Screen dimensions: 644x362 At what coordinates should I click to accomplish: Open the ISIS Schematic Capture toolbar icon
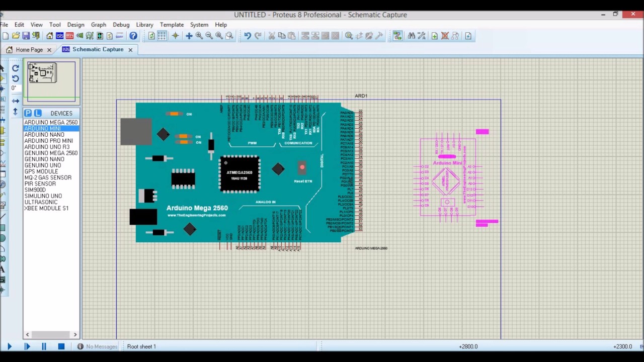pos(59,36)
